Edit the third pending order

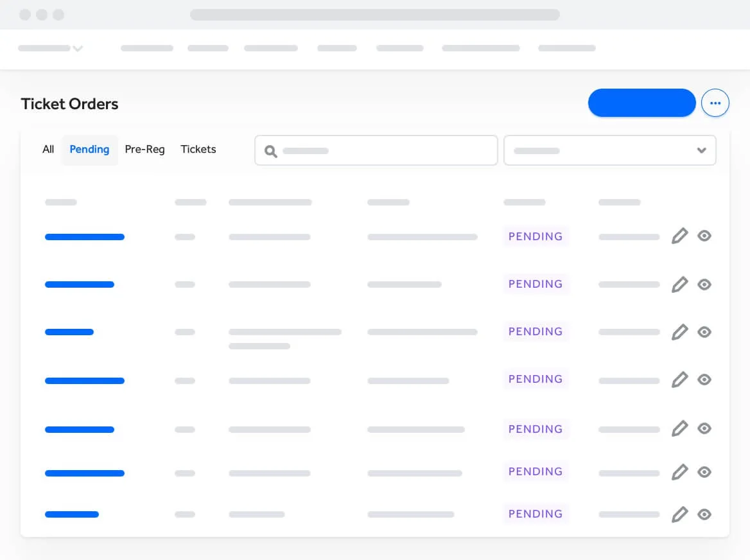[680, 332]
